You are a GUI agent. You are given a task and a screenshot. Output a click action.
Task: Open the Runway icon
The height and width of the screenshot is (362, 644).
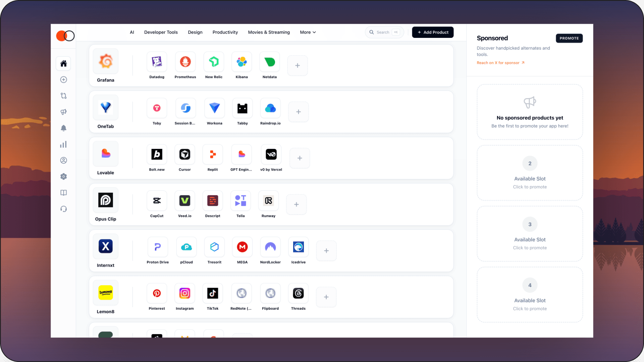pyautogui.click(x=268, y=200)
